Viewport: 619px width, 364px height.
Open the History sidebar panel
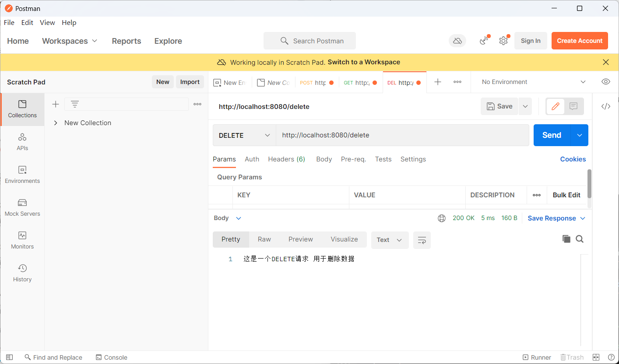point(22,273)
